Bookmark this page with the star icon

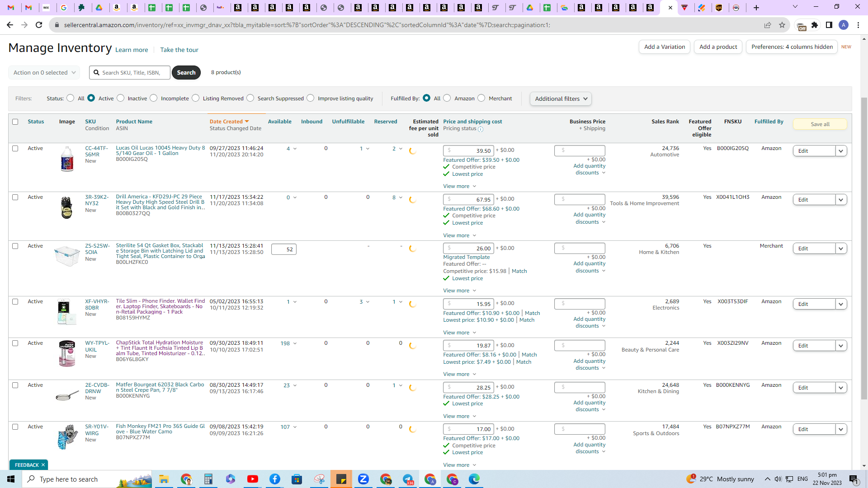click(x=782, y=25)
